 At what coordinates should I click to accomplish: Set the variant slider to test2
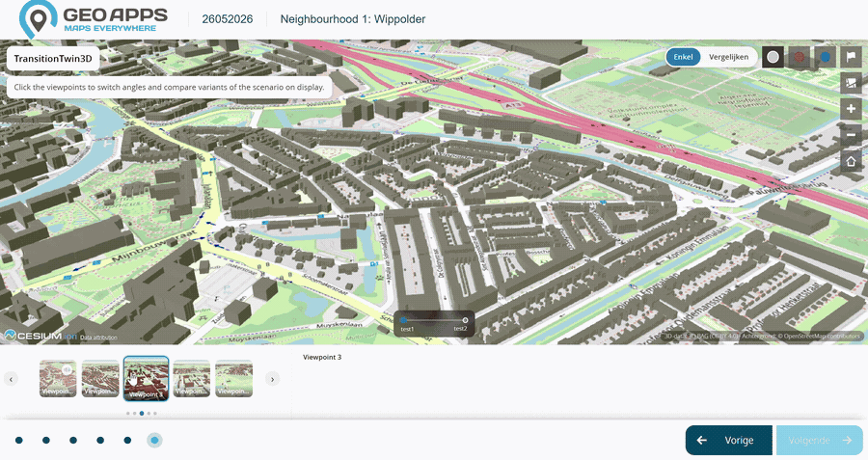click(465, 320)
